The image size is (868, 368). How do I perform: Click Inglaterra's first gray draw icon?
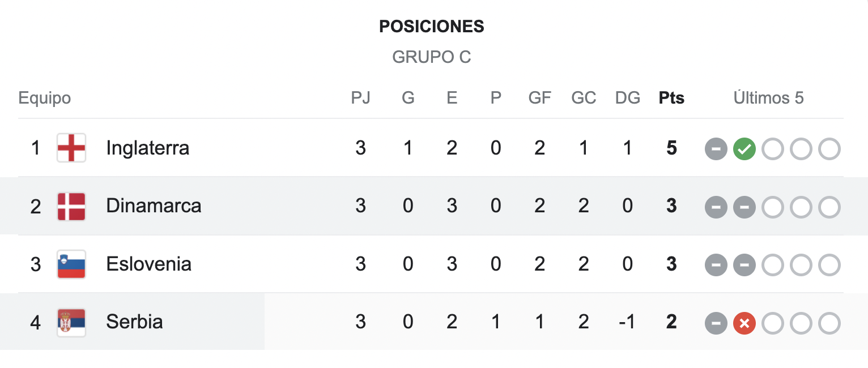[x=716, y=149]
